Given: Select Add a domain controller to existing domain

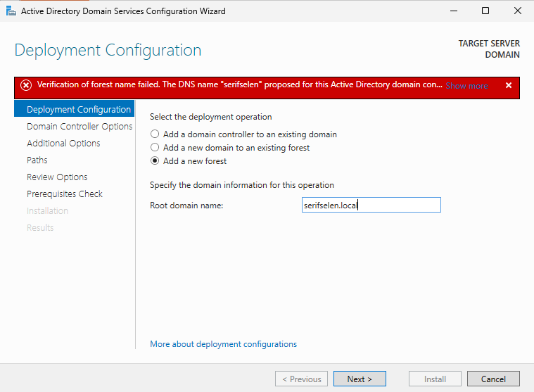Looking at the screenshot, I should pyautogui.click(x=155, y=134).
